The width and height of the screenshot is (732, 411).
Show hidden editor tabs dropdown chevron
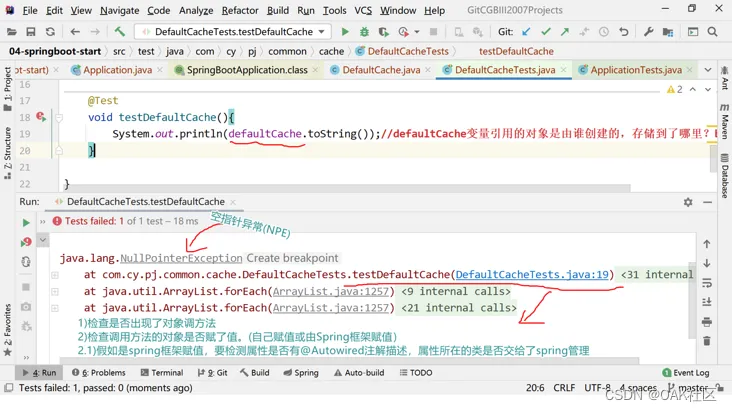click(x=708, y=70)
